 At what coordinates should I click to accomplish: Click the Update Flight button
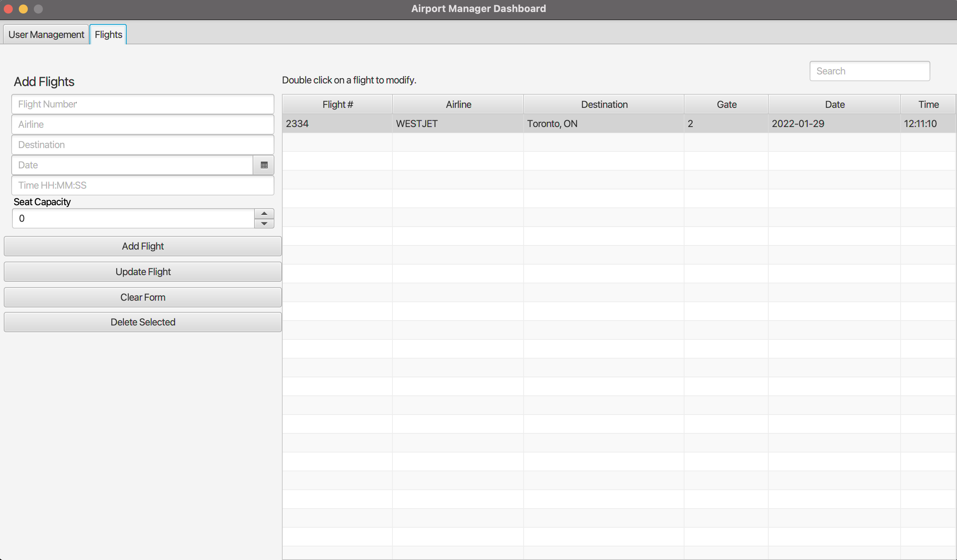coord(142,271)
